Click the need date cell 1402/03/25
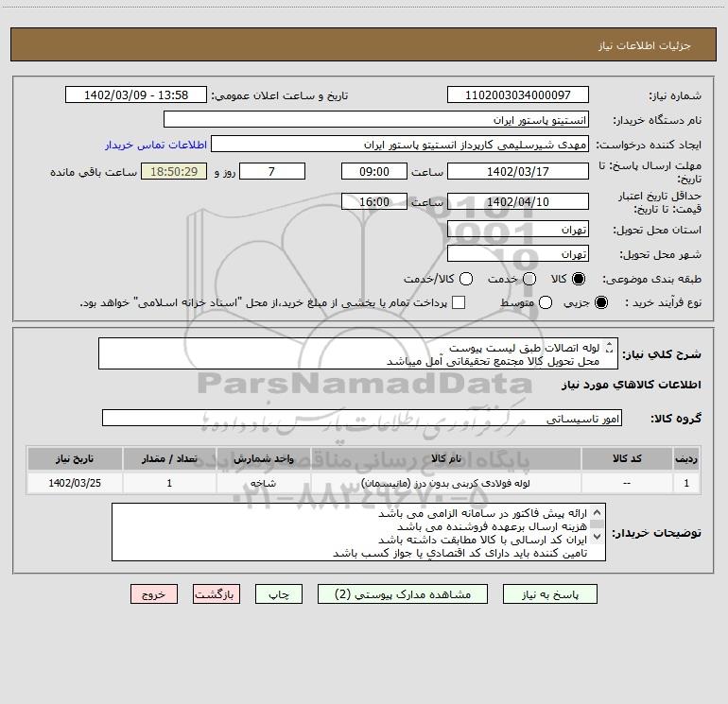This screenshot has width=728, height=704. [75, 483]
